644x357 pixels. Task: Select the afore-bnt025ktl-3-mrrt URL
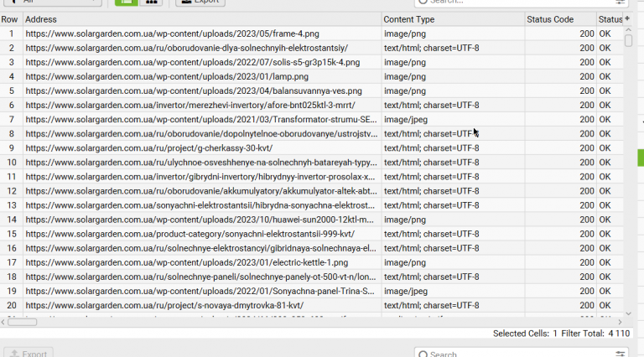(190, 105)
